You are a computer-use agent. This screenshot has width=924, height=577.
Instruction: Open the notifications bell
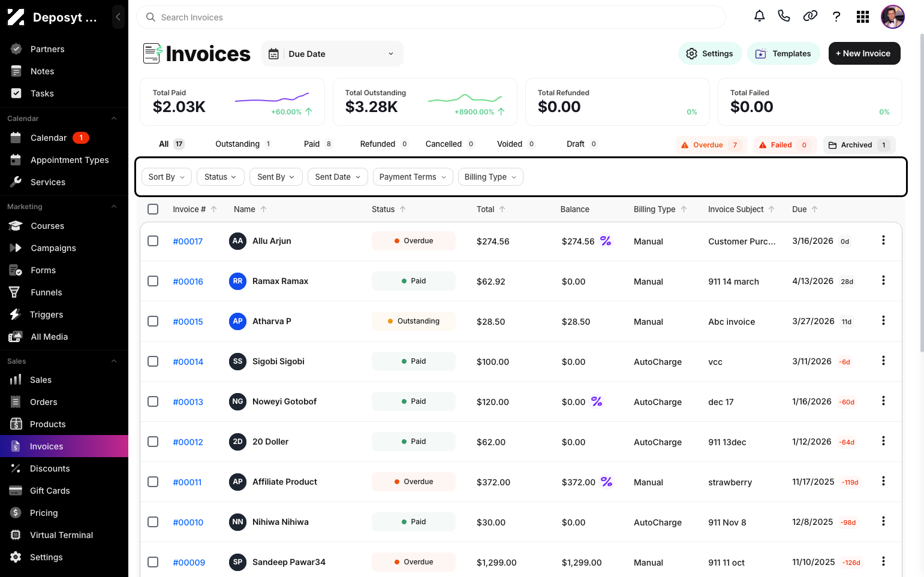click(x=759, y=16)
